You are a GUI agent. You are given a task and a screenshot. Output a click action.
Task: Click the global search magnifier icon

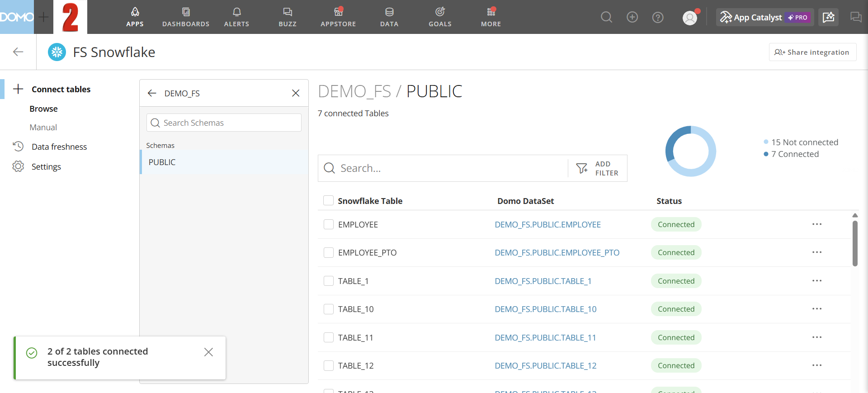click(x=606, y=17)
